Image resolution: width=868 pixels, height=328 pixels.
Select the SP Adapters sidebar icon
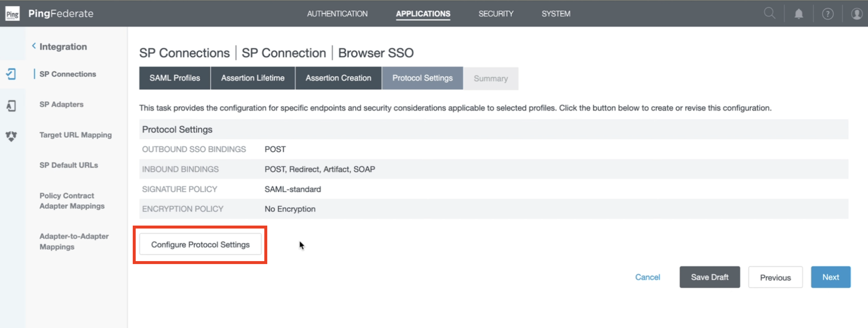coord(11,106)
